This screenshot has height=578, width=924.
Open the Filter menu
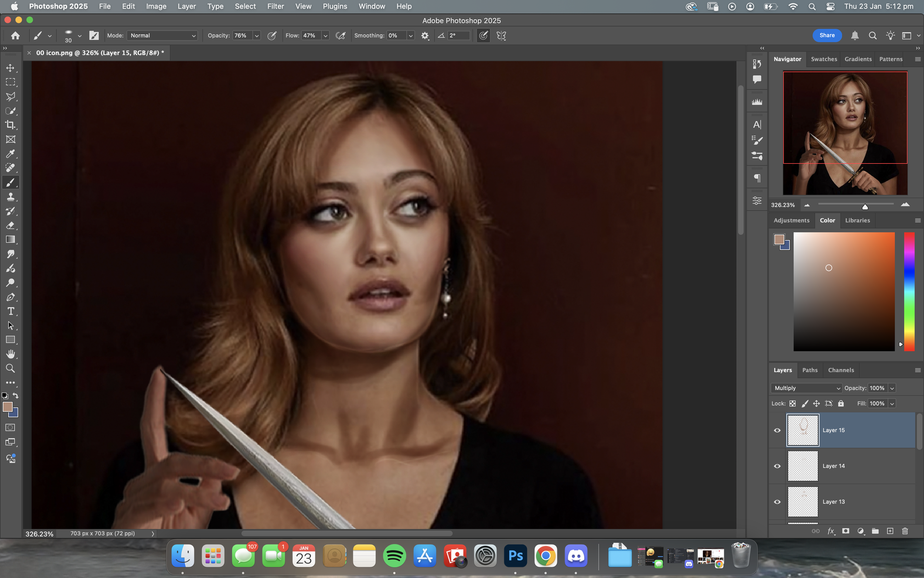pyautogui.click(x=275, y=6)
